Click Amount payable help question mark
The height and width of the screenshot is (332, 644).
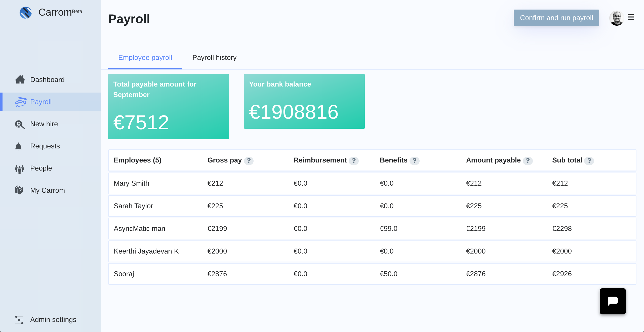tap(528, 161)
